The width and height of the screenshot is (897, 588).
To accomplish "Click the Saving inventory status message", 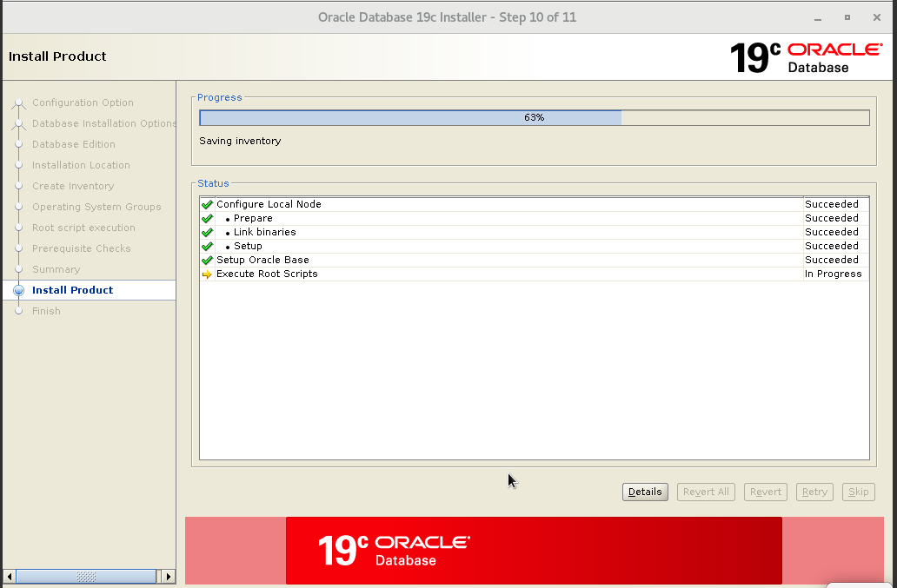I will (240, 142).
